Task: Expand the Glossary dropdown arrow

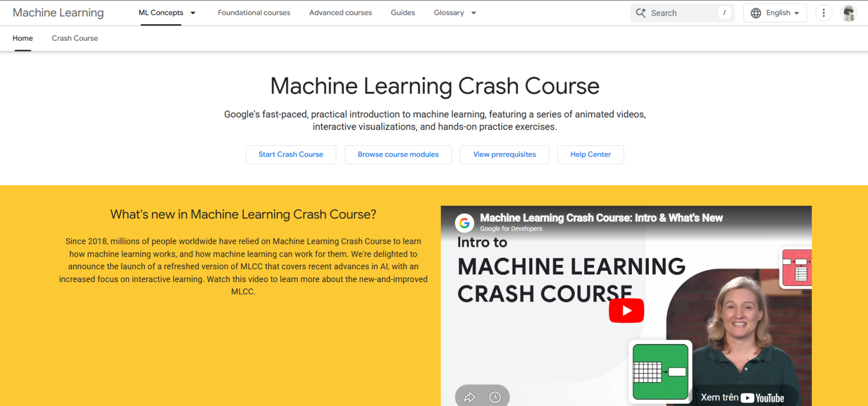Action: tap(474, 13)
